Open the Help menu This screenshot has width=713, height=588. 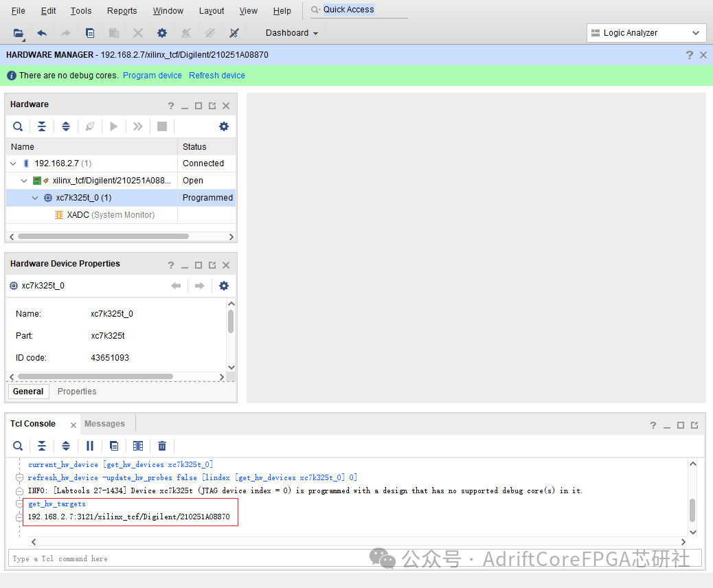pyautogui.click(x=282, y=10)
